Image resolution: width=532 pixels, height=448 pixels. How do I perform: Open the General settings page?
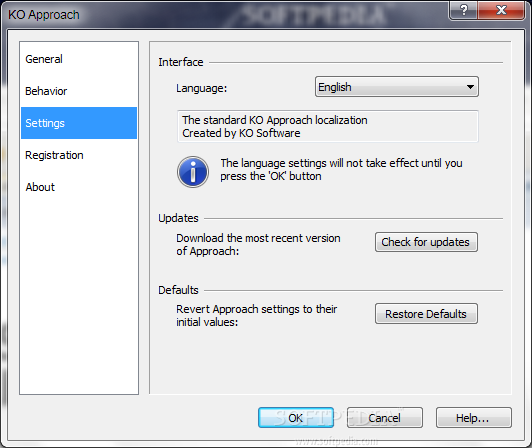79,59
